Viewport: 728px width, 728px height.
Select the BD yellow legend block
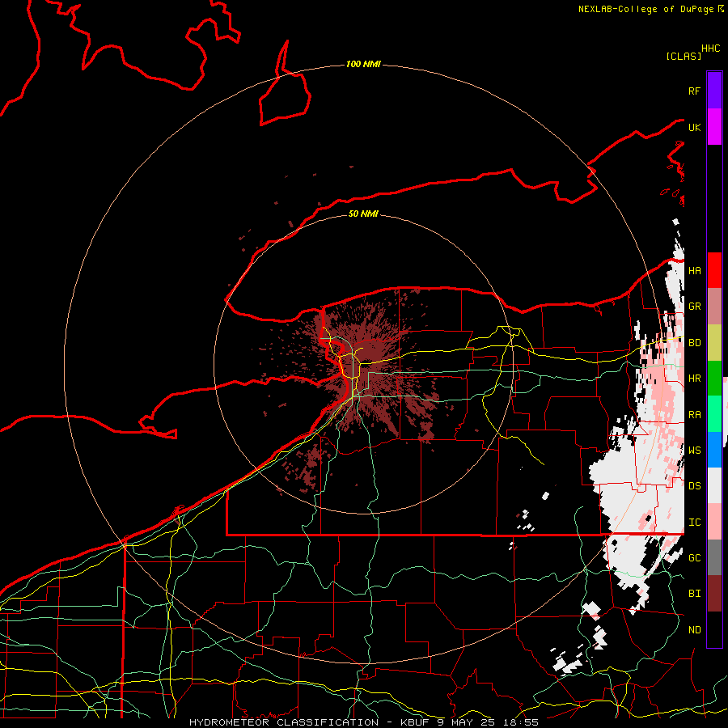click(714, 343)
